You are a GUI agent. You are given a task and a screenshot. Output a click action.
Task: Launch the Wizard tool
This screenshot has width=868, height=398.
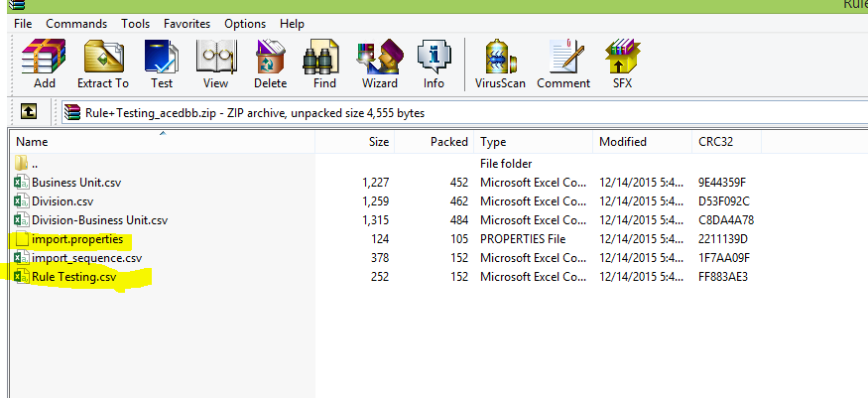[380, 65]
